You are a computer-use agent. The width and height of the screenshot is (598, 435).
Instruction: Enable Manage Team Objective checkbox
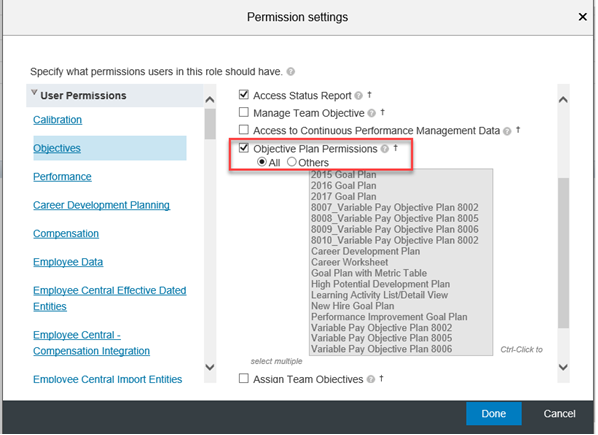244,112
